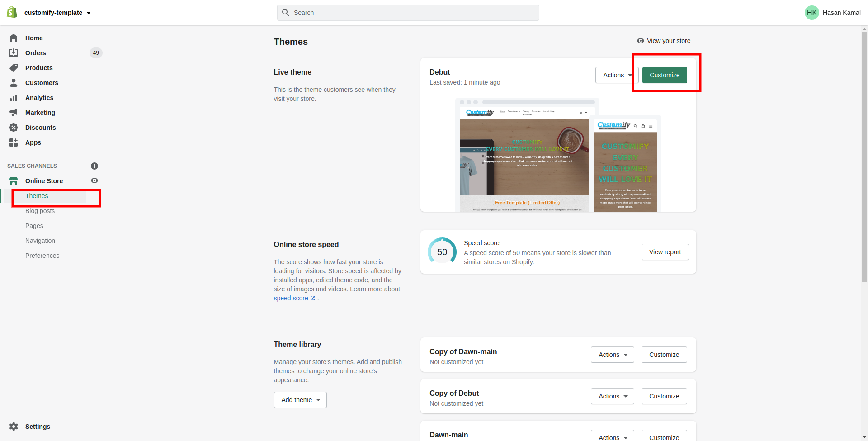
Task: Click the green Customize button
Action: 665,75
